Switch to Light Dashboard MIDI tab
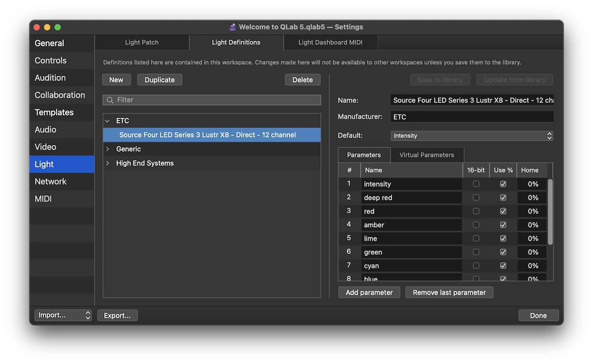593x364 pixels. point(330,42)
